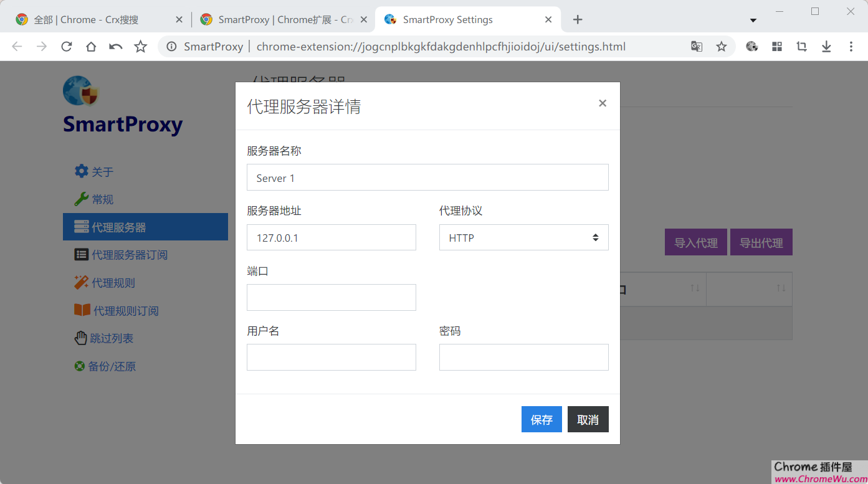This screenshot has height=484, width=868.
Task: Open the downloads arrow icon
Action: (826, 47)
